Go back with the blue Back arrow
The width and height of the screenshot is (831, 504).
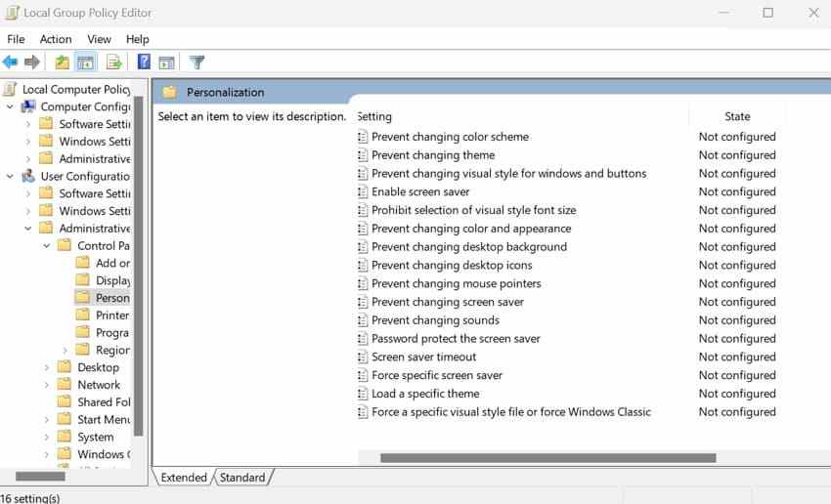[x=10, y=62]
